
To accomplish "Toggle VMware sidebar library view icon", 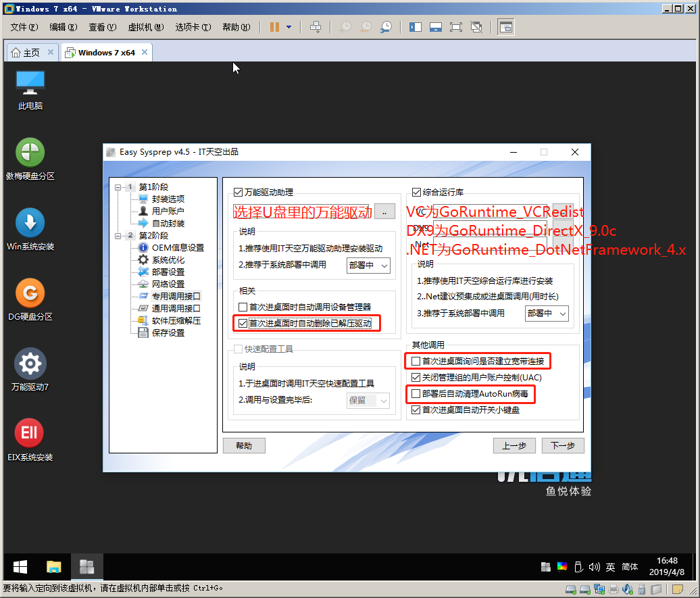I will pos(415,27).
